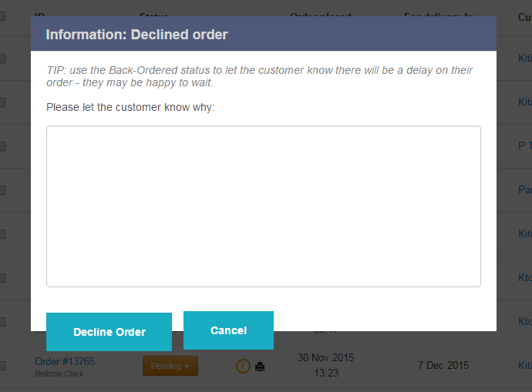Open the Order #13765 link
This screenshot has width=532, height=392.
[65, 360]
